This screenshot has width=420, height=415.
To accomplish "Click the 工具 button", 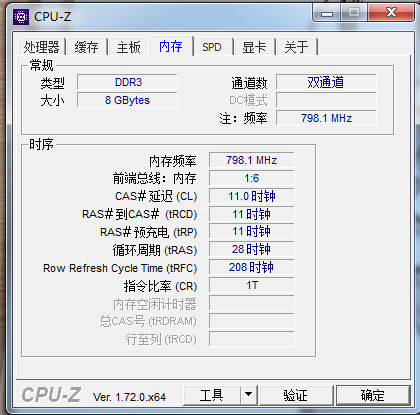I will point(212,395).
